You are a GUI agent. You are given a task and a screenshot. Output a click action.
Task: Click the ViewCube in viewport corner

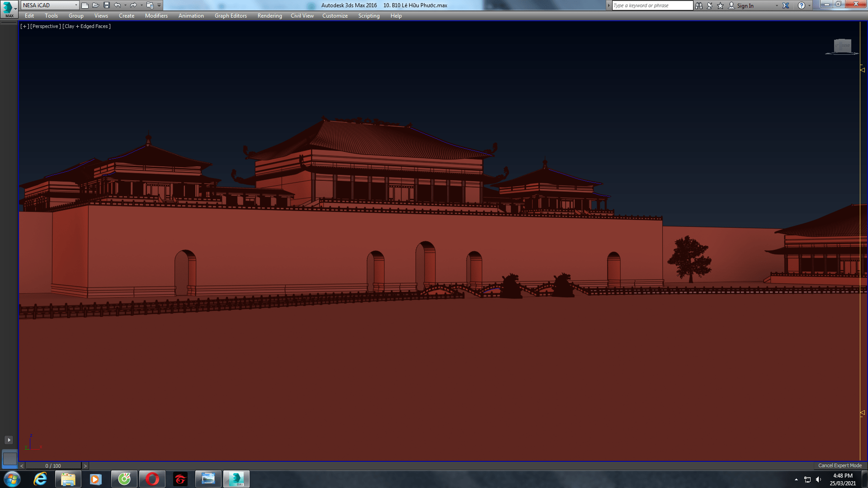(842, 46)
